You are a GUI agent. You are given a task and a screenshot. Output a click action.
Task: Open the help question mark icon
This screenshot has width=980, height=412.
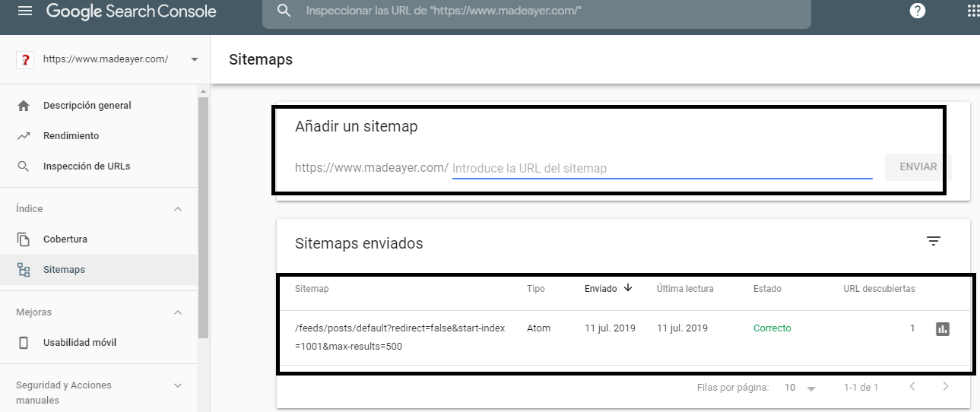(918, 11)
